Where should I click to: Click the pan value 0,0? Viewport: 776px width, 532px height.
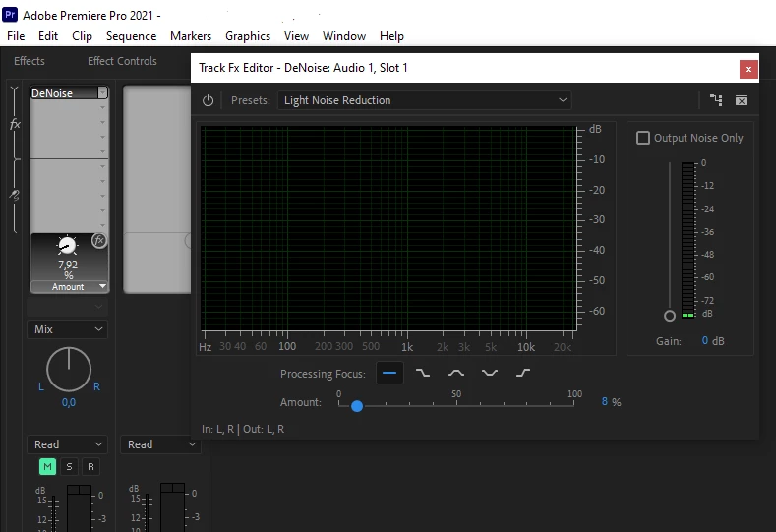coord(69,403)
